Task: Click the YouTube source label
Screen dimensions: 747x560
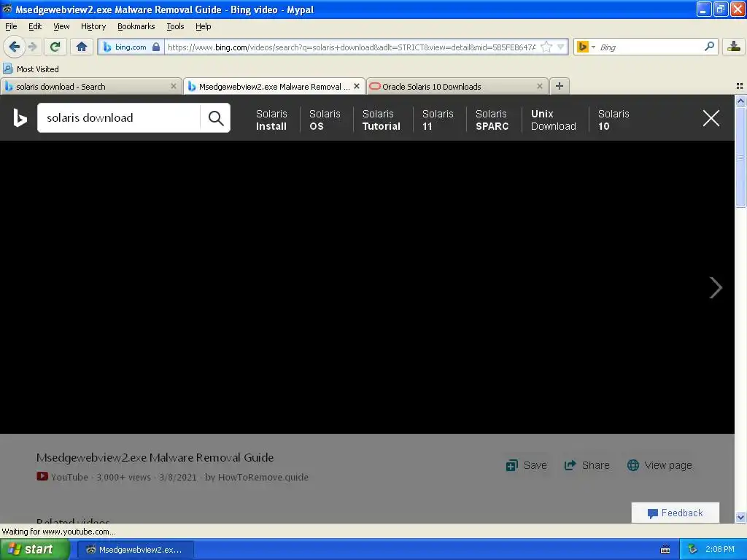Action: pos(69,477)
